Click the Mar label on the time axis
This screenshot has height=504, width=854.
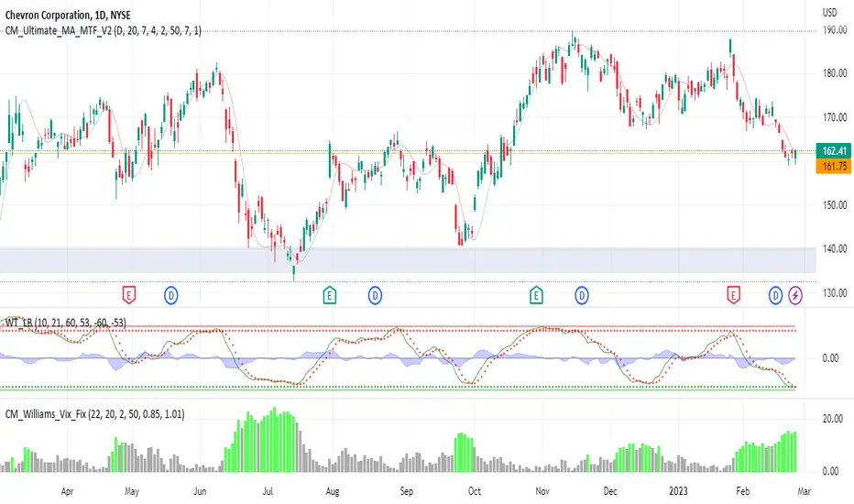click(x=805, y=491)
